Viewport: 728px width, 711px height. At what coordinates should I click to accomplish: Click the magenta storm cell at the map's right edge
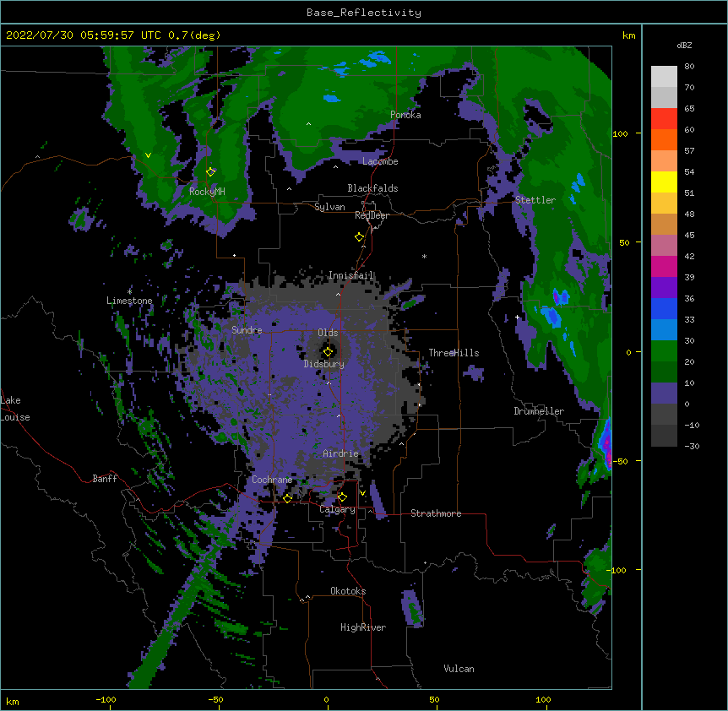coord(606,446)
